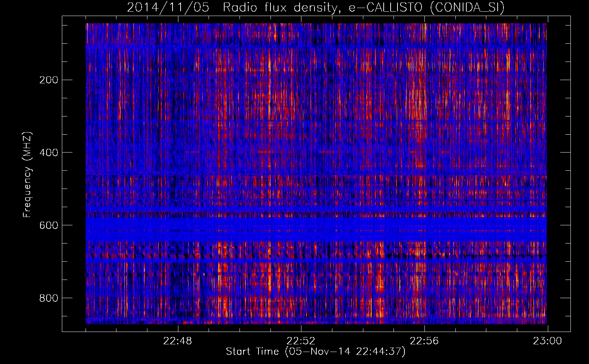The width and height of the screenshot is (589, 364).
Task: Click the 200 frequency tick label
Action: [48, 80]
